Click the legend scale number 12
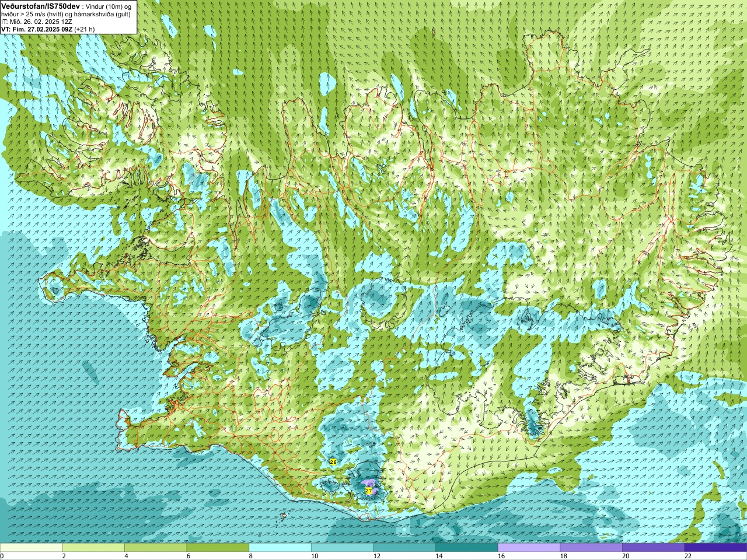Viewport: 747px width, 560px height. point(377,556)
